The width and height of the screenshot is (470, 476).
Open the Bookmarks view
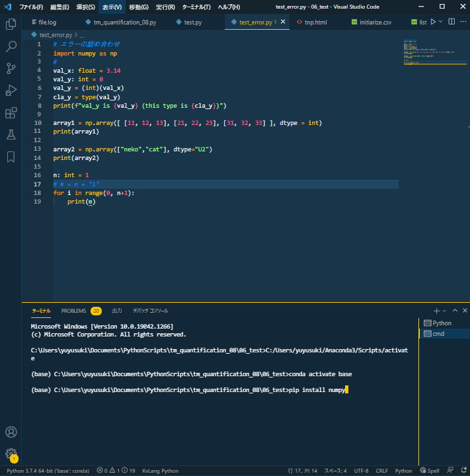coord(11,157)
